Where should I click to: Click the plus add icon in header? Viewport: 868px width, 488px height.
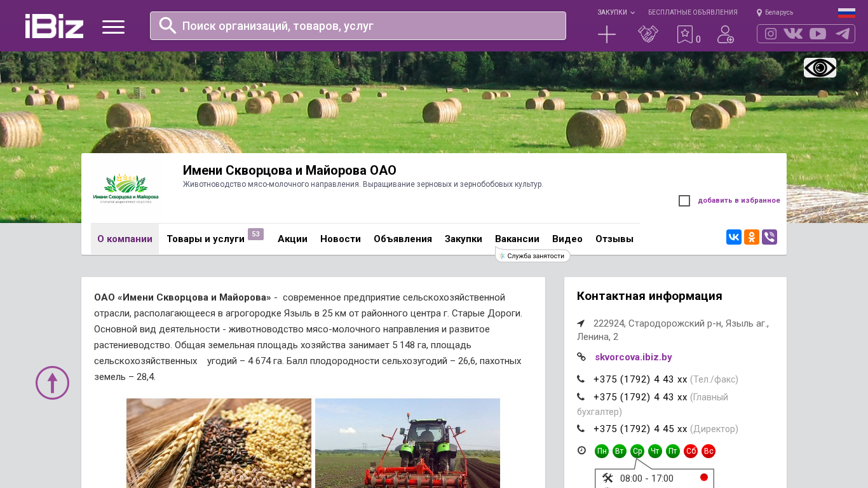click(x=607, y=34)
